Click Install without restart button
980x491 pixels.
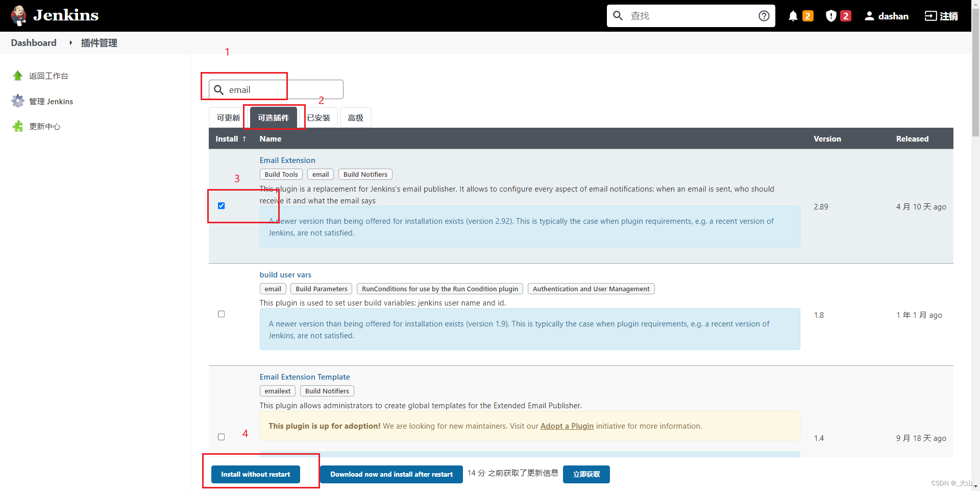(255, 474)
